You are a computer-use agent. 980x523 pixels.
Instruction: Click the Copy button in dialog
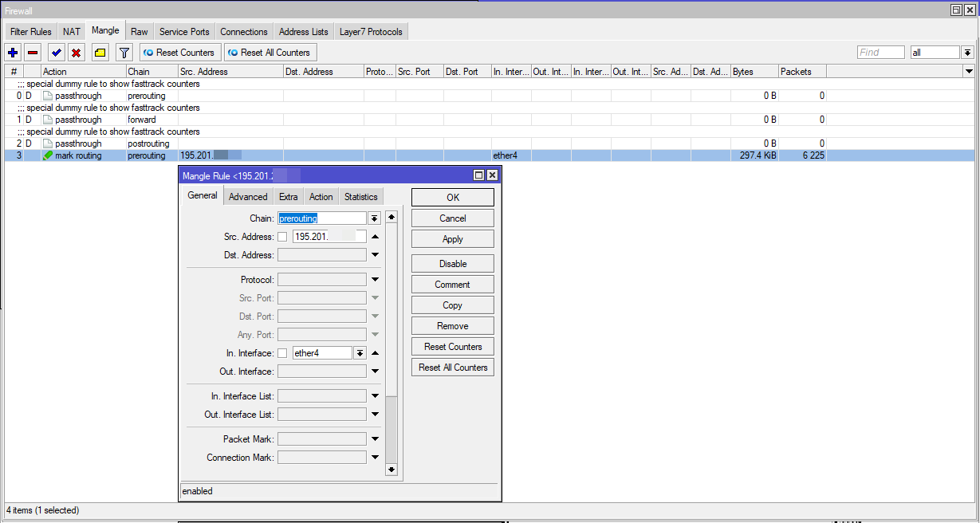453,305
